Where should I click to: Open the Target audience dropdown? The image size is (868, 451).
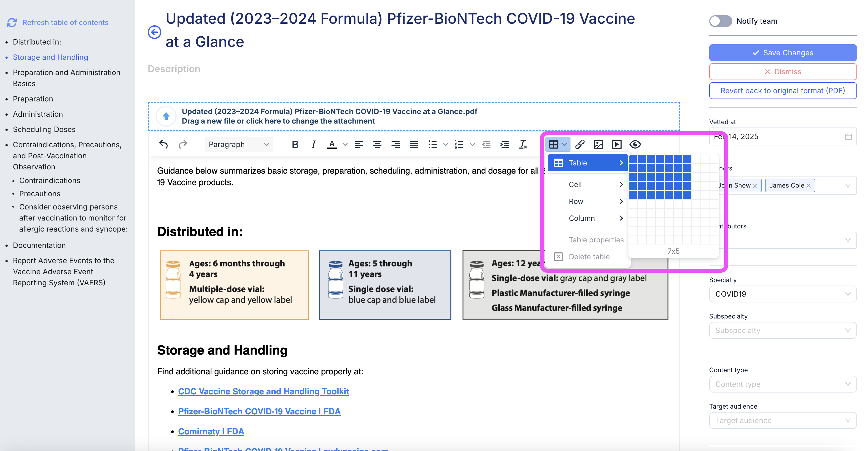(x=782, y=420)
